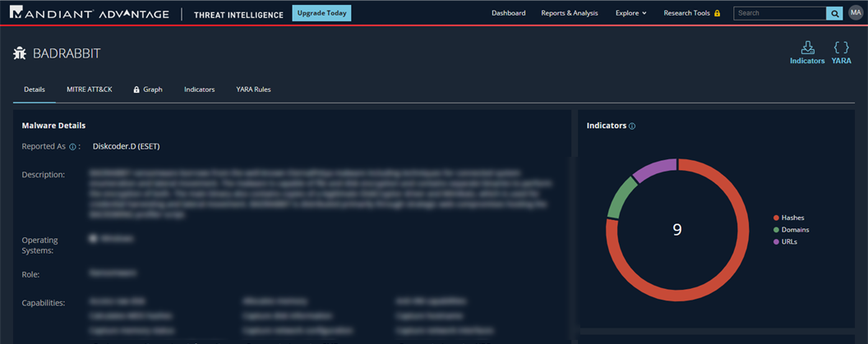Viewport: 868px width, 344px height.
Task: Go to Reports & Analysis
Action: (x=570, y=13)
